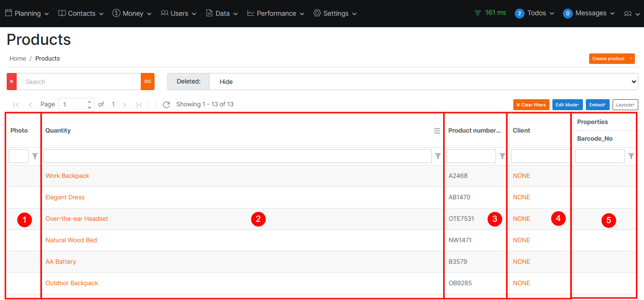Viewport: 644px width, 300px height.
Task: Open the Layouts dropdown
Action: click(625, 105)
